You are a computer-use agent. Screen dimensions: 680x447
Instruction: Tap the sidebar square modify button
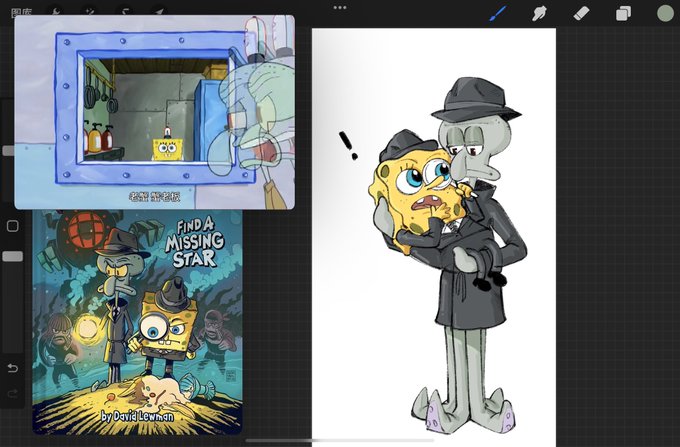coord(13,226)
